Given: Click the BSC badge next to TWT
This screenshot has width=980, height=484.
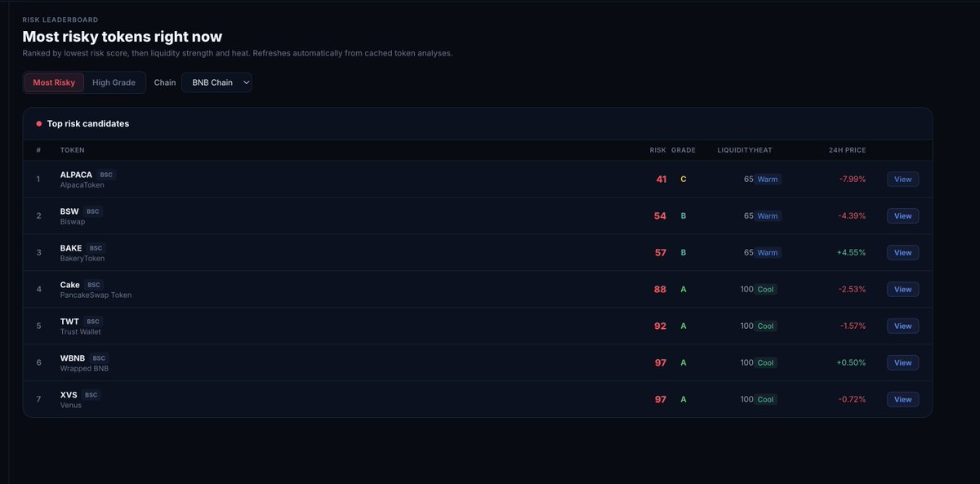Looking at the screenshot, I should click(93, 322).
